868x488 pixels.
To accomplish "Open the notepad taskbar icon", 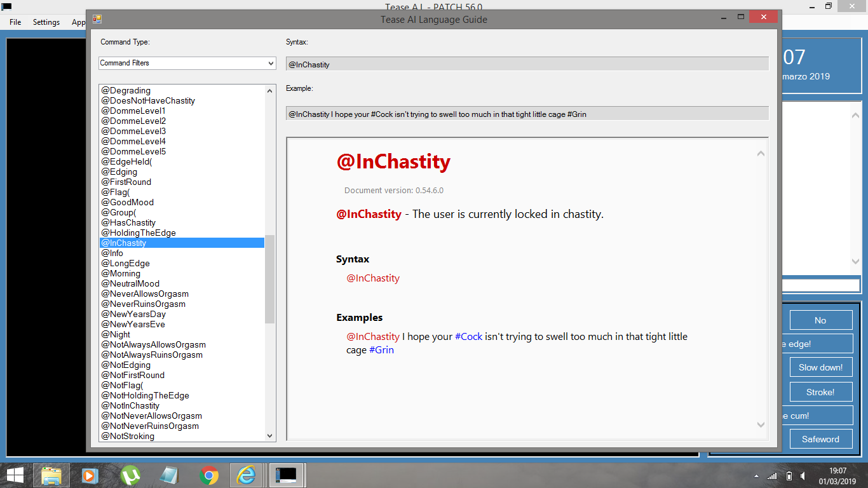I will 169,475.
